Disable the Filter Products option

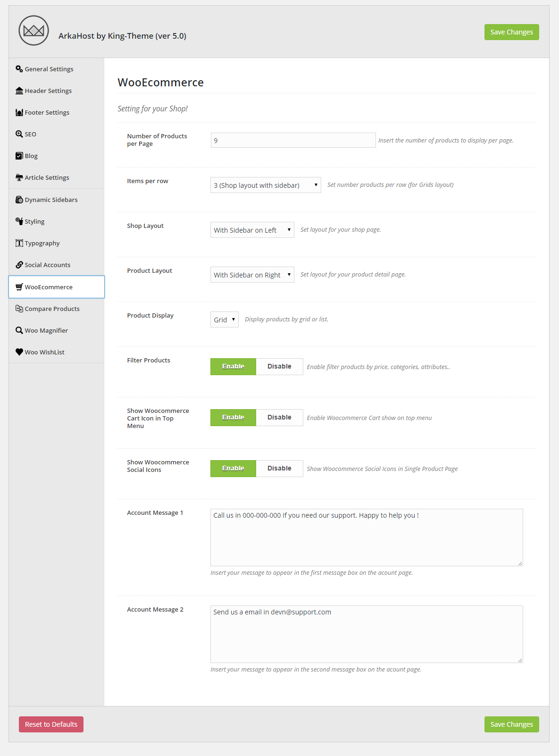(x=279, y=367)
